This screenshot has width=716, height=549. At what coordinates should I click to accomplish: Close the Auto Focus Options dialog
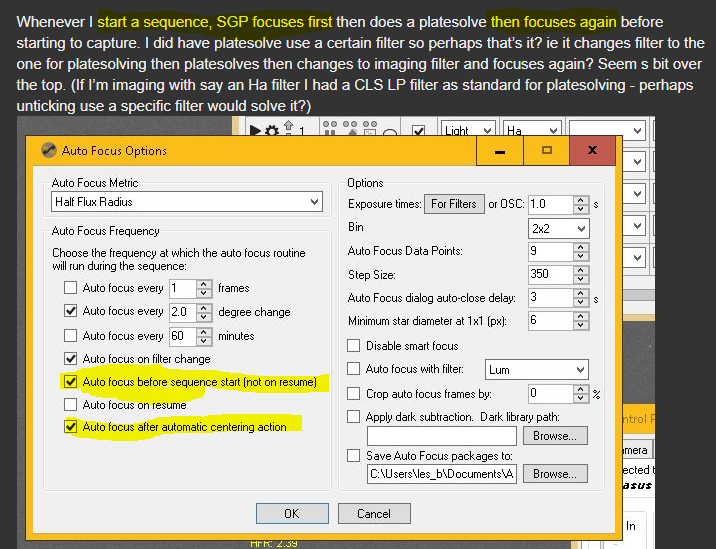click(592, 150)
